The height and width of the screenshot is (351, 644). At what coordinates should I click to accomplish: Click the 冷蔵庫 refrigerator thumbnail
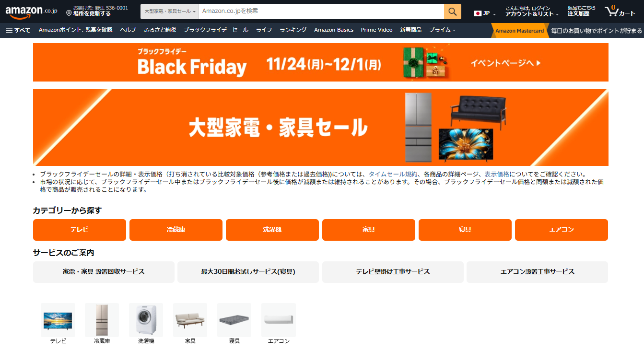point(102,319)
